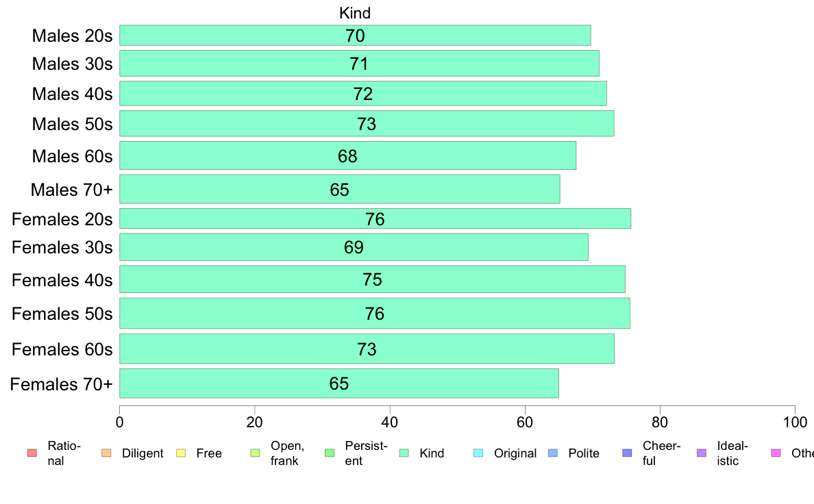
Task: Click the red Rational legend swatch
Action: 32,453
